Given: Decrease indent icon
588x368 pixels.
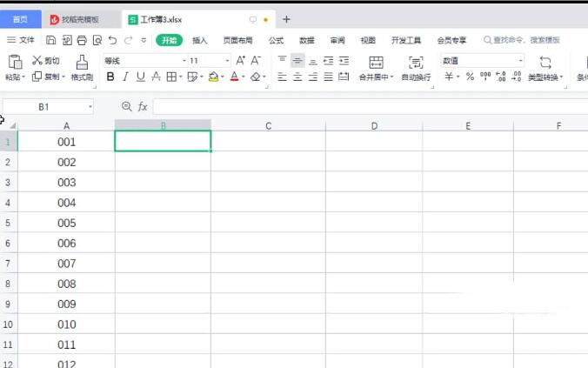Looking at the screenshot, I should click(329, 60).
